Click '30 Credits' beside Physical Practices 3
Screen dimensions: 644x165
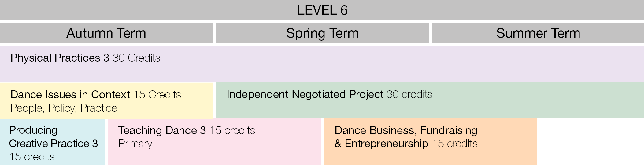(136, 58)
